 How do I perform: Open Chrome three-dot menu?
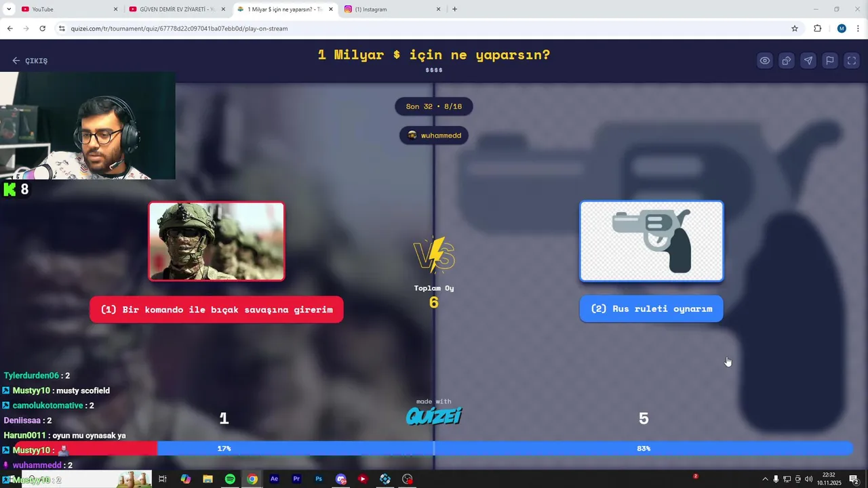[x=859, y=28]
